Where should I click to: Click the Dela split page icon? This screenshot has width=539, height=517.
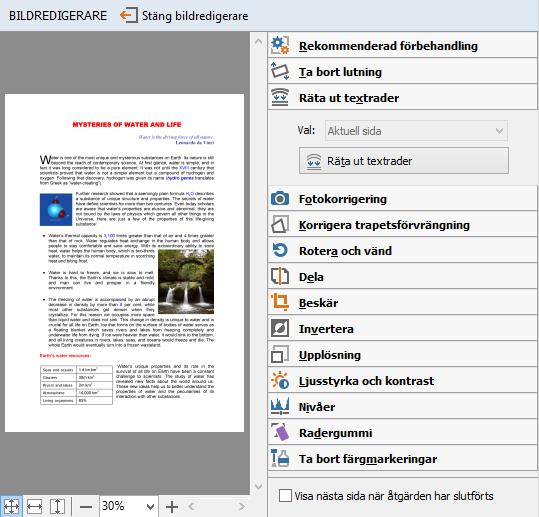point(280,276)
